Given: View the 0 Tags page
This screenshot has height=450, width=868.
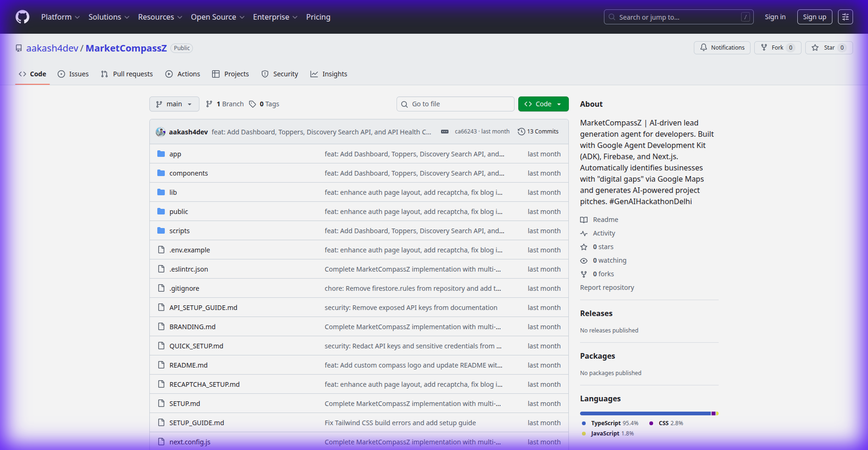Looking at the screenshot, I should click(x=265, y=104).
